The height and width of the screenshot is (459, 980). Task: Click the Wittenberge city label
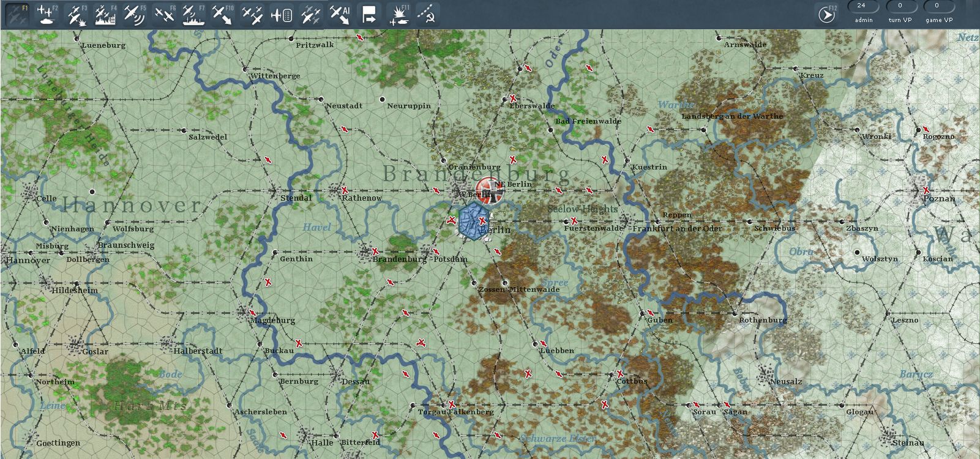pyautogui.click(x=275, y=76)
